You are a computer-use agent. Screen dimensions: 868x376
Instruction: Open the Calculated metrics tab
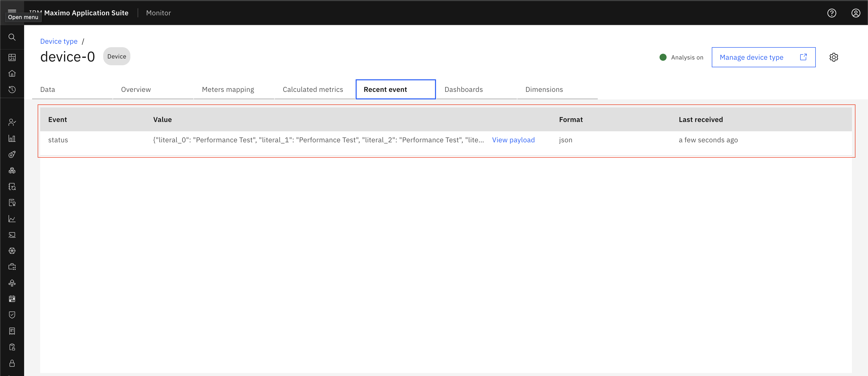315,90
